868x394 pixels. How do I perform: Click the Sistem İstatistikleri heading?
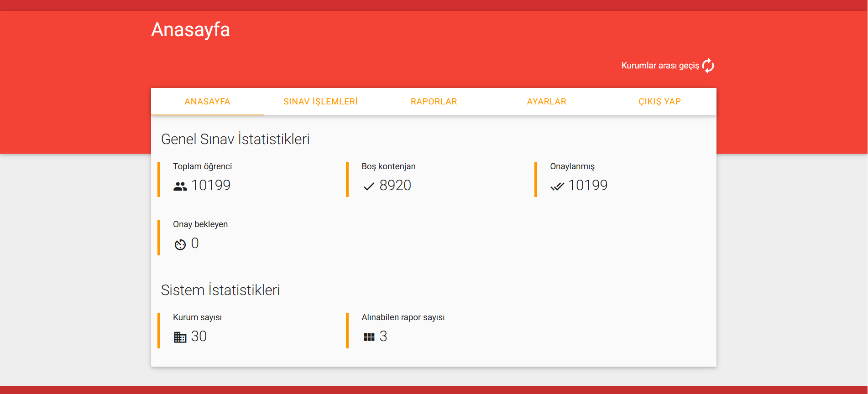click(220, 290)
